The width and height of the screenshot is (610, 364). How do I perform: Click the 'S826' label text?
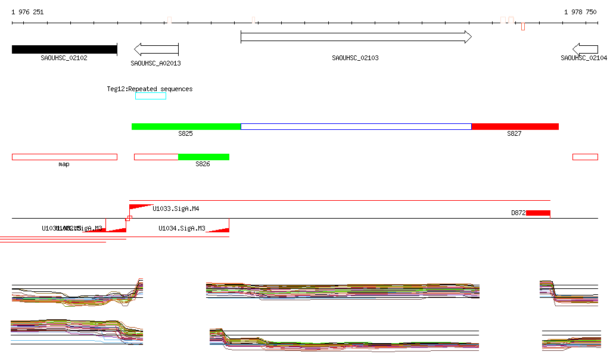pos(203,164)
